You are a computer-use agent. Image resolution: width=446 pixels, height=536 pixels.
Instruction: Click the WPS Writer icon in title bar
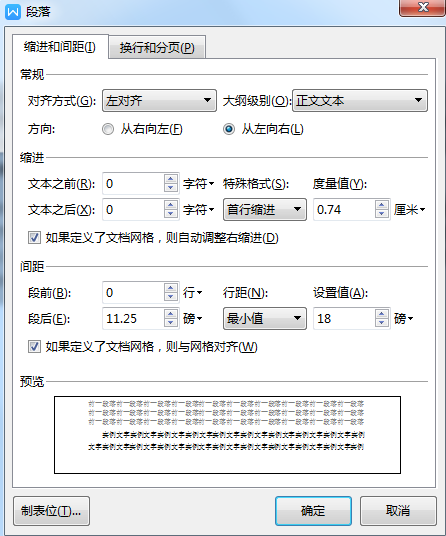(x=13, y=12)
